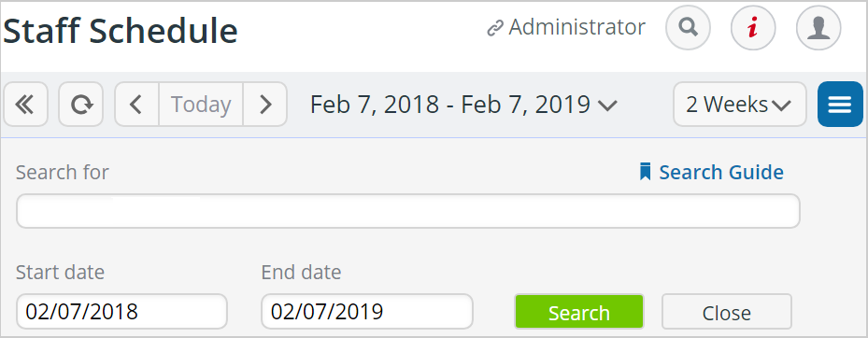Image resolution: width=868 pixels, height=338 pixels.
Task: Expand the Feb 7, 2018 - Feb 7, 2019 date range
Action: (x=463, y=104)
